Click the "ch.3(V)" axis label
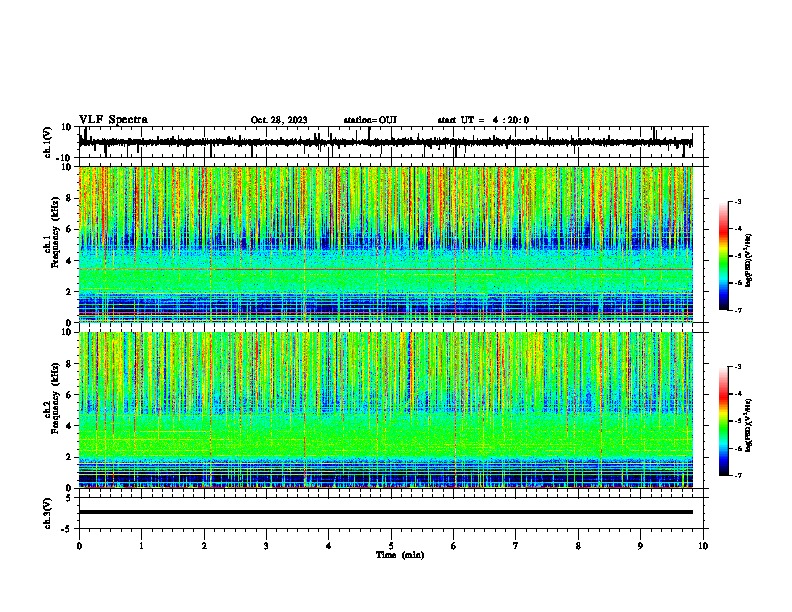Screen dimensions: 792x612 point(48,513)
